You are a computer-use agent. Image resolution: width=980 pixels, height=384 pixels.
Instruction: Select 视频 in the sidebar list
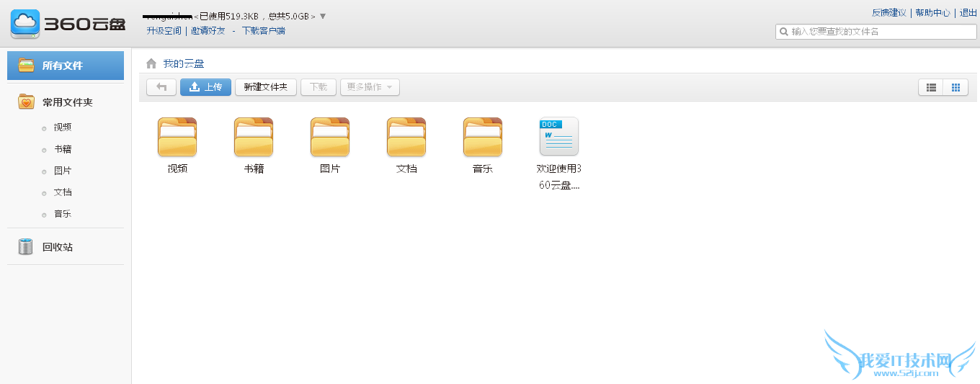tap(63, 127)
